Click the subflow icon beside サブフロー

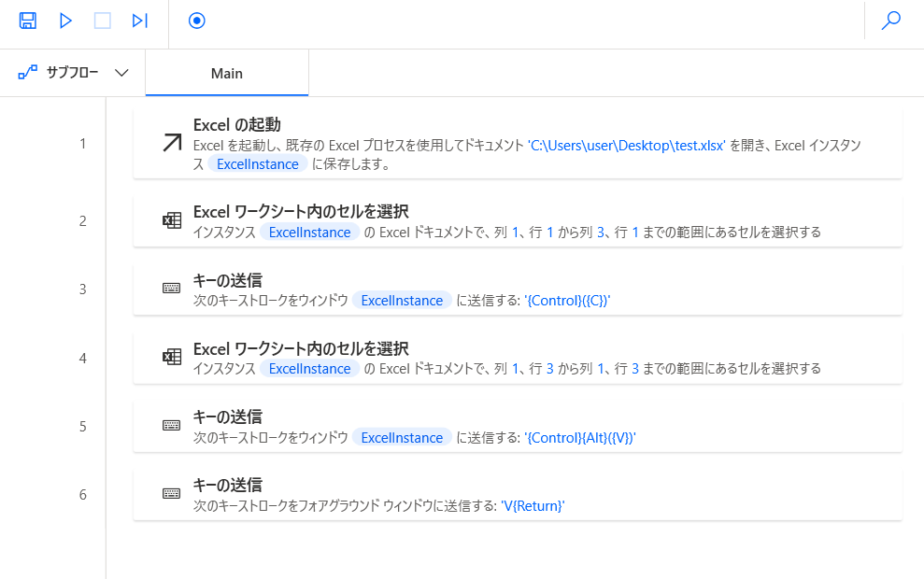tap(28, 73)
